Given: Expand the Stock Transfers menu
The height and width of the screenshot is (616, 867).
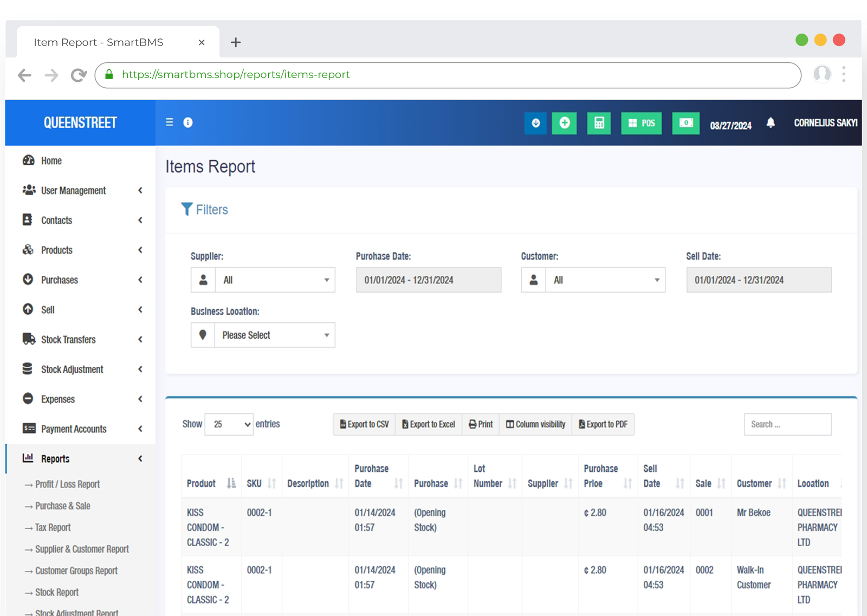Looking at the screenshot, I should (x=81, y=340).
